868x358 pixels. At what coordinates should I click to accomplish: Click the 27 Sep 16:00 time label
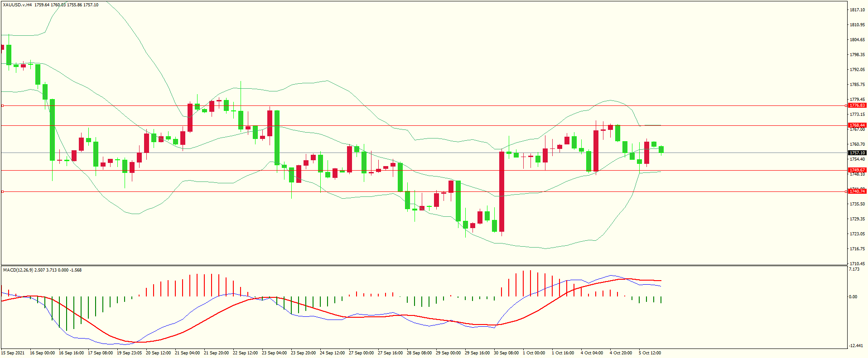(390, 353)
